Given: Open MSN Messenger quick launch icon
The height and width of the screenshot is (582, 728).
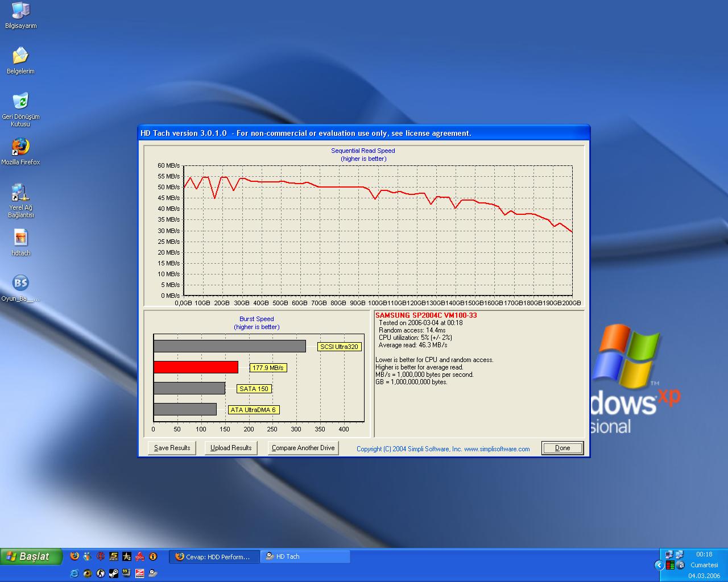Looking at the screenshot, I should pyautogui.click(x=87, y=556).
